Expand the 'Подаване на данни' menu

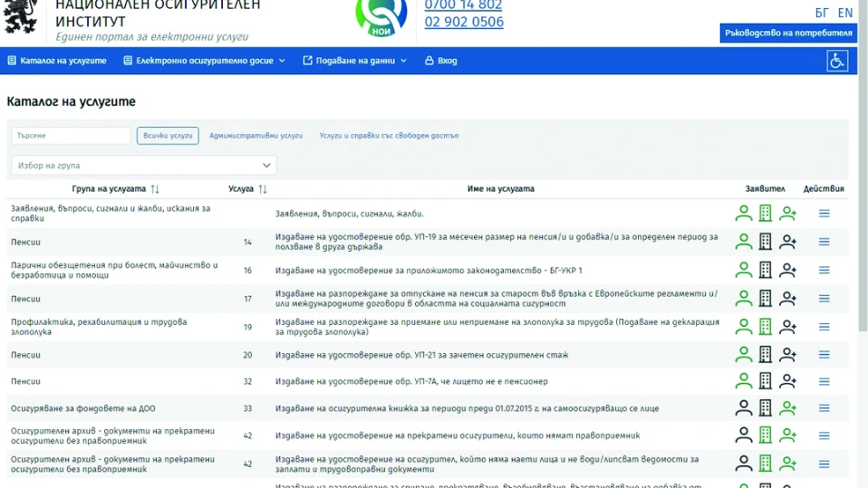tap(354, 61)
